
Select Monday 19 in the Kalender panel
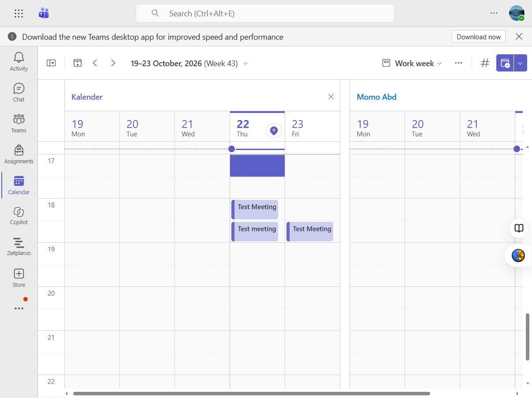(x=92, y=126)
